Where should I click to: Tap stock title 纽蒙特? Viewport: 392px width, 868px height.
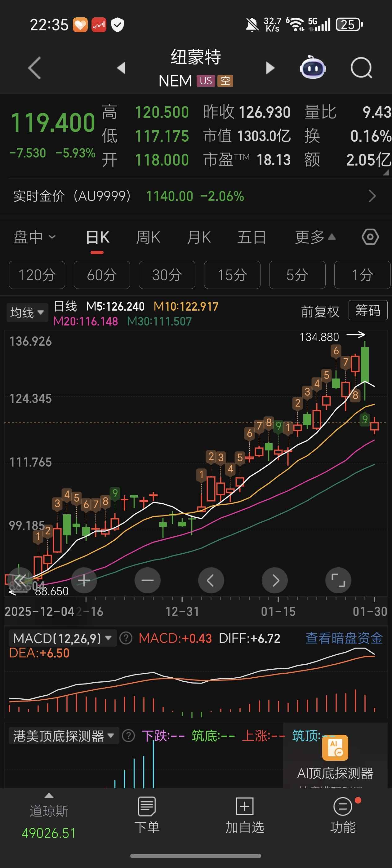196,57
